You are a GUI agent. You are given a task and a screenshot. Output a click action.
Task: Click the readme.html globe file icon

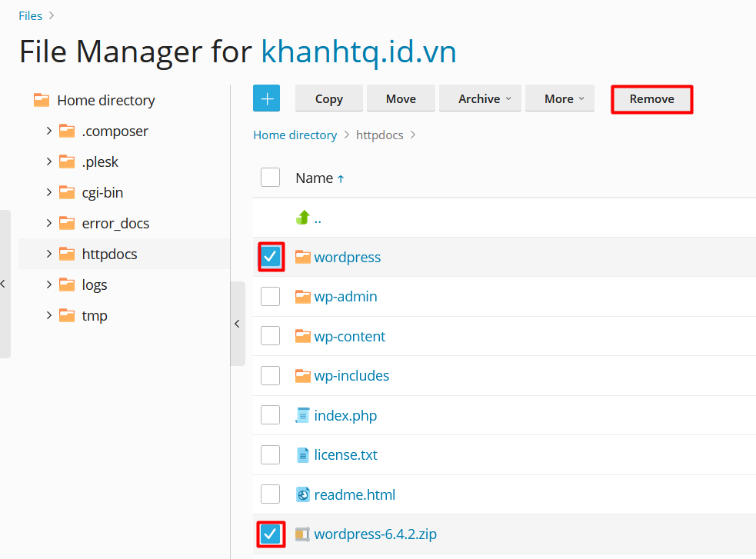coord(303,495)
